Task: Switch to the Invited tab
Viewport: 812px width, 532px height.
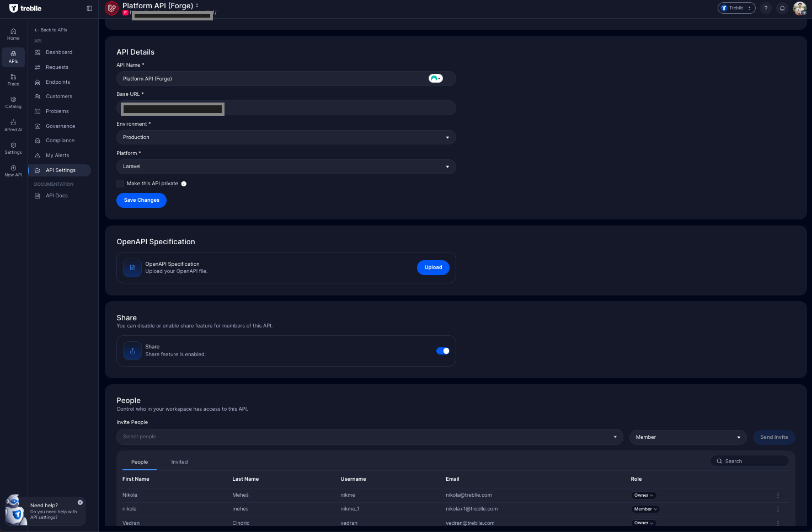Action: pyautogui.click(x=179, y=462)
